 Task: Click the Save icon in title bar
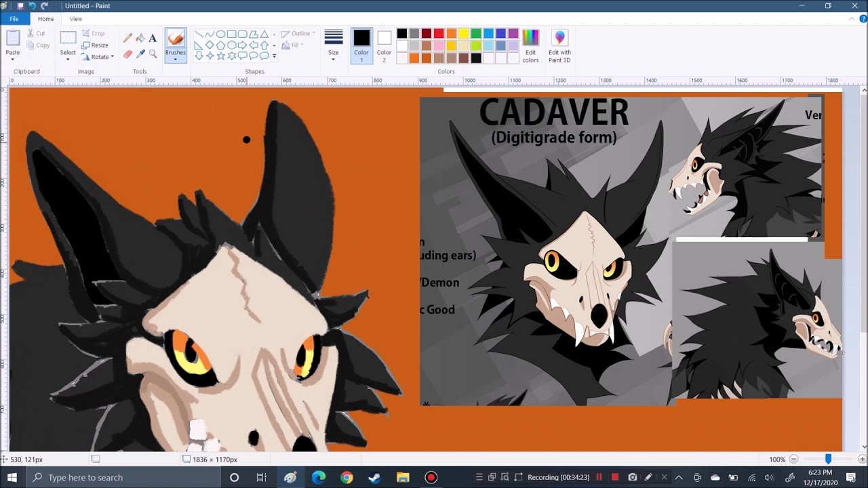pos(20,5)
